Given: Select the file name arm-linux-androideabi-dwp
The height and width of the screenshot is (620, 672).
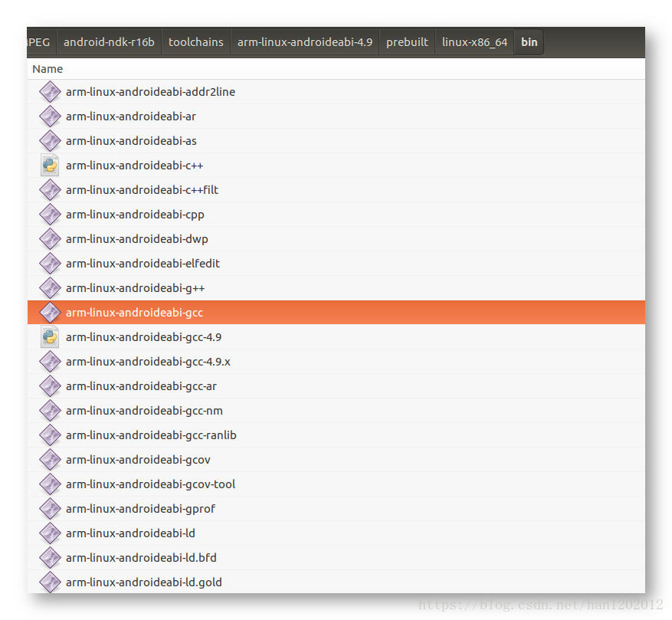Looking at the screenshot, I should point(137,239).
